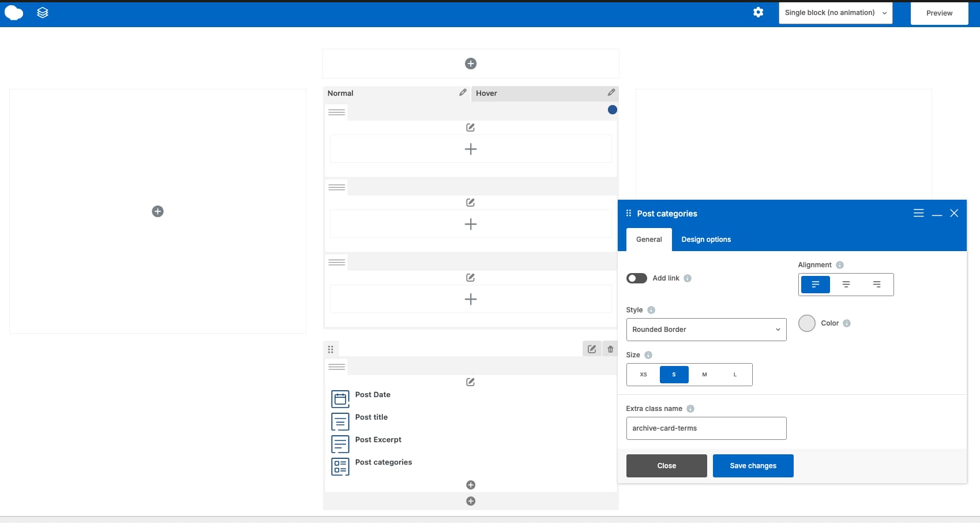Click the Post Excerpt document icon
The image size is (980, 523).
(340, 444)
